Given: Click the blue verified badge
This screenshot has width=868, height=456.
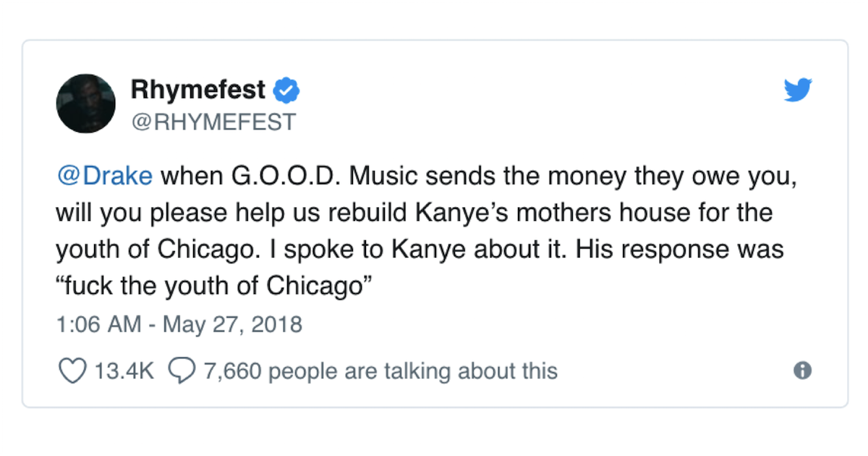Looking at the screenshot, I should tap(288, 90).
